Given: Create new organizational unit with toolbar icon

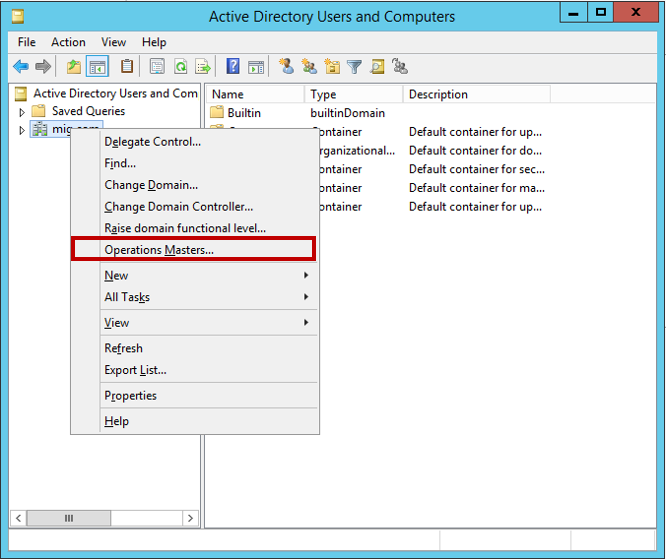Looking at the screenshot, I should (x=332, y=67).
